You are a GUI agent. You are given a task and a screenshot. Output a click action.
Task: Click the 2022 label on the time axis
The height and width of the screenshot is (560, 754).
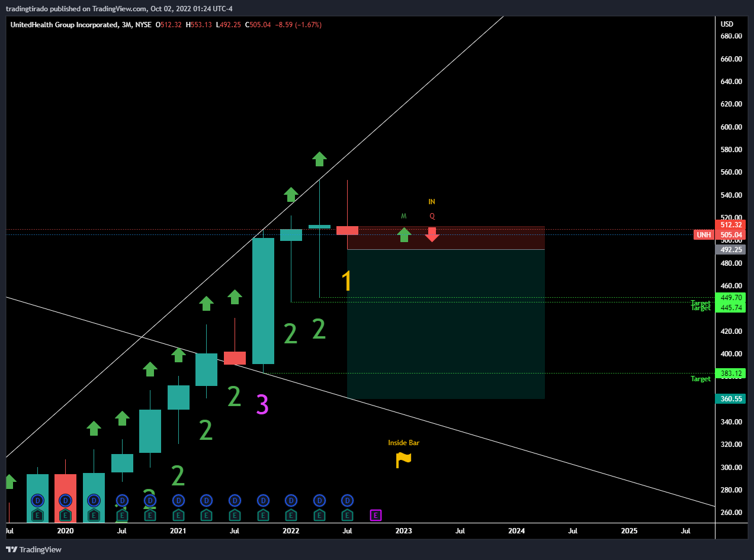pos(291,531)
